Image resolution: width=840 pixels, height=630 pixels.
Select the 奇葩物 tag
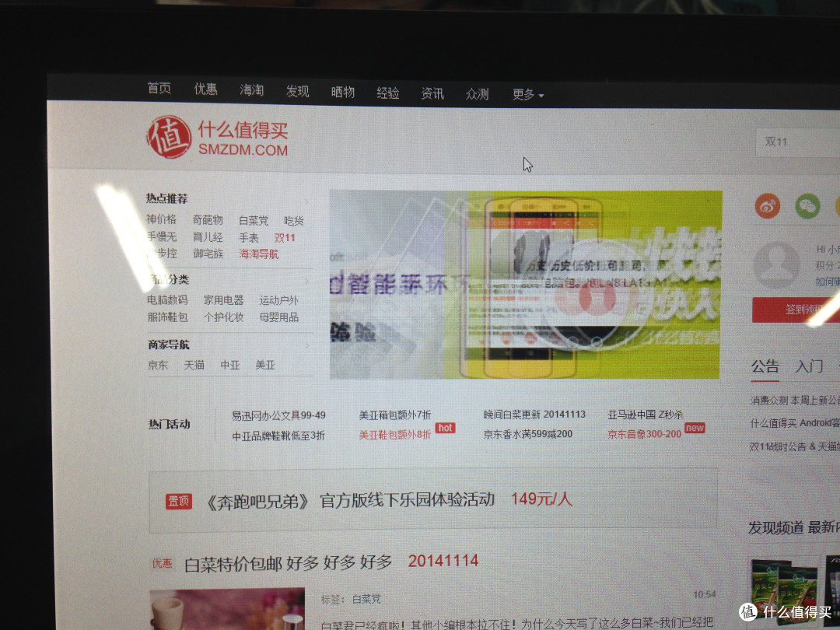click(208, 220)
